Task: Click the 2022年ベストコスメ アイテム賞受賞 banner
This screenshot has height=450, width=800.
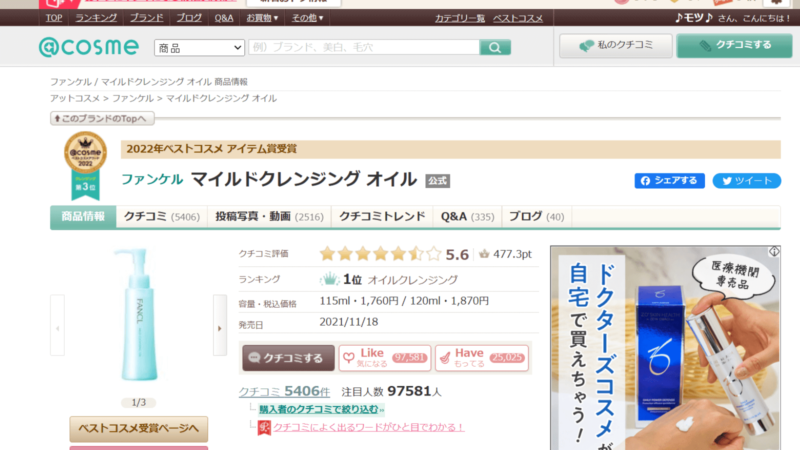Action: [451, 149]
